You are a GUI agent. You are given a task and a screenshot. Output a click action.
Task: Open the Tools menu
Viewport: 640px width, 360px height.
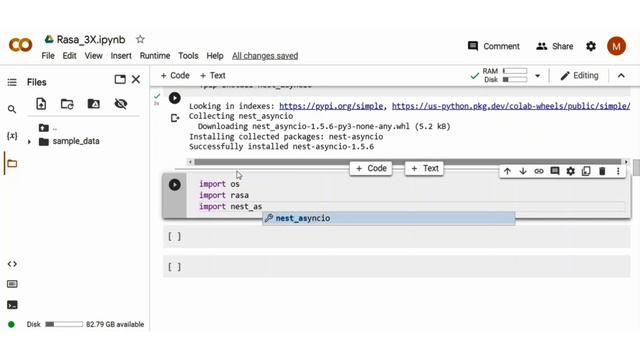[188, 56]
